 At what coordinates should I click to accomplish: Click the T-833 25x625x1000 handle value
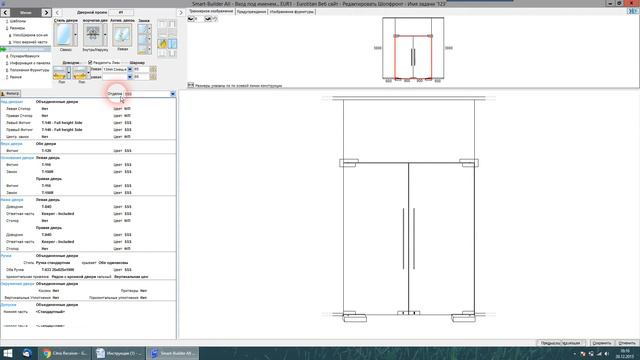pos(58,270)
